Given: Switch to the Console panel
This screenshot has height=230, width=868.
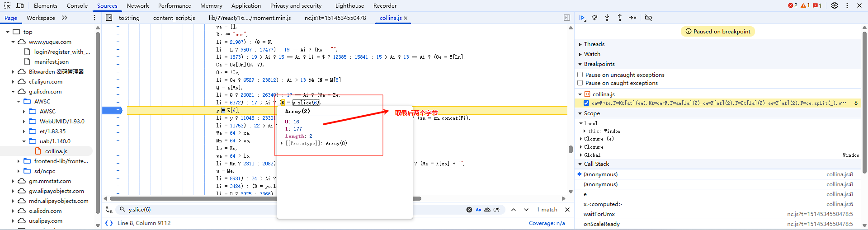Looking at the screenshot, I should coord(77,6).
